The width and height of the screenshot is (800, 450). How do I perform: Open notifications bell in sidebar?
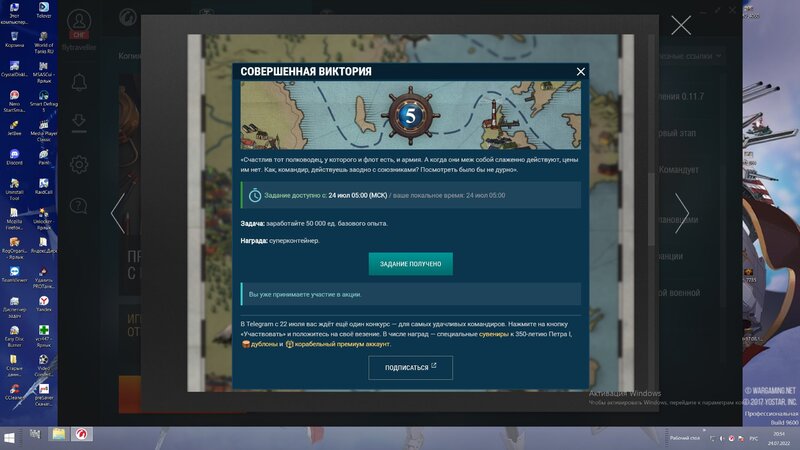[79, 83]
